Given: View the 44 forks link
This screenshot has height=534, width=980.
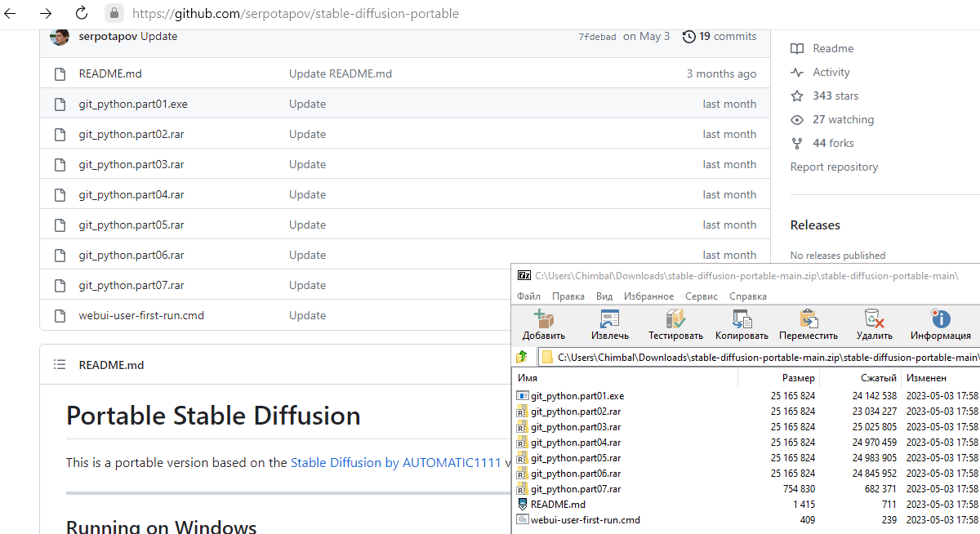Looking at the screenshot, I should 822,143.
